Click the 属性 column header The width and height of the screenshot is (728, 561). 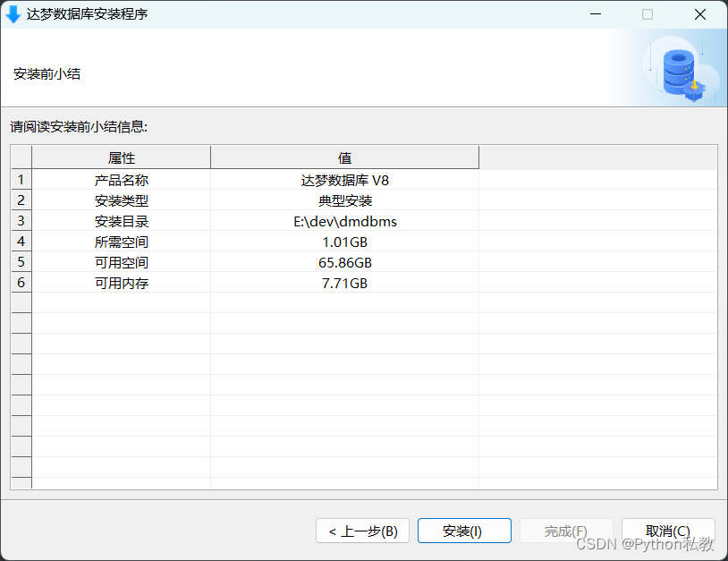[121, 157]
